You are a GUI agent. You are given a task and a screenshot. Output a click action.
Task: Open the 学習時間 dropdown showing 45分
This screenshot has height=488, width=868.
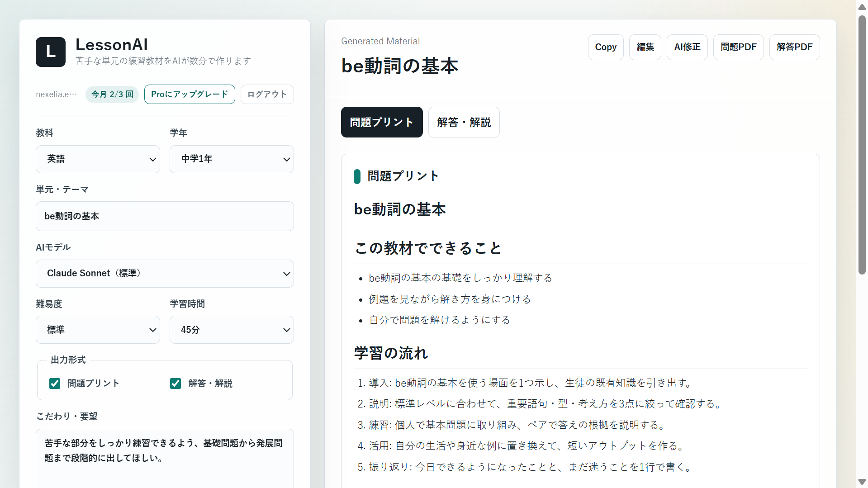[232, 330]
